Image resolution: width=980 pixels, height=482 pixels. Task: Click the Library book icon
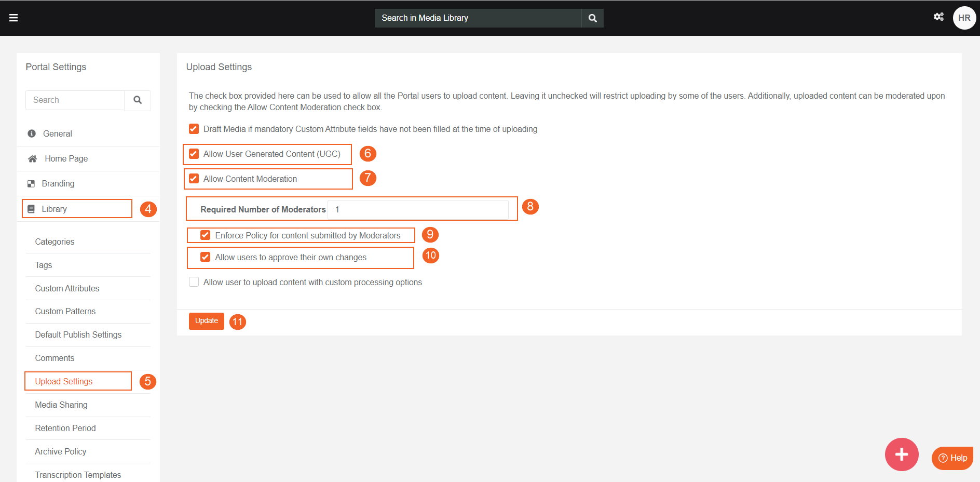tap(31, 209)
